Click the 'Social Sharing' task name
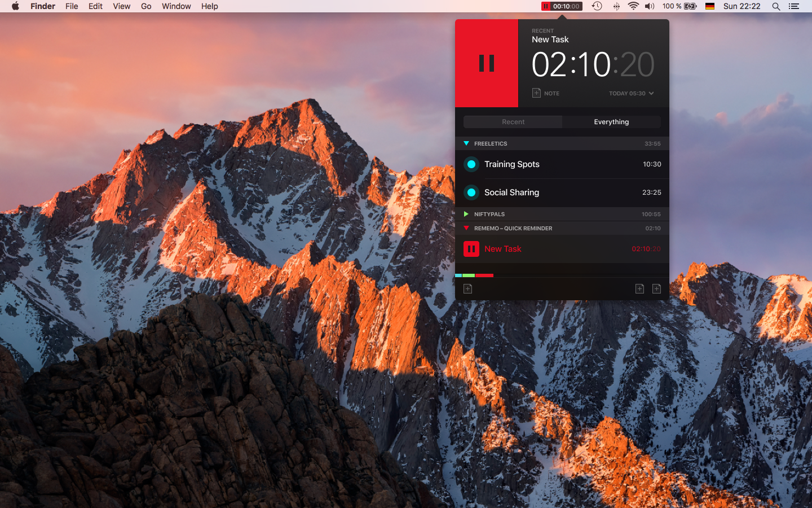This screenshot has height=508, width=812. (x=511, y=192)
